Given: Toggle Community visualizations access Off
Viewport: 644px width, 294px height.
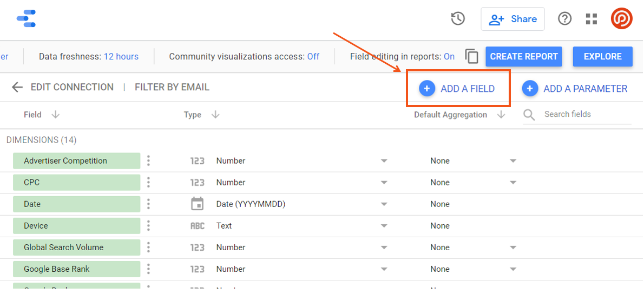Looking at the screenshot, I should tap(313, 56).
